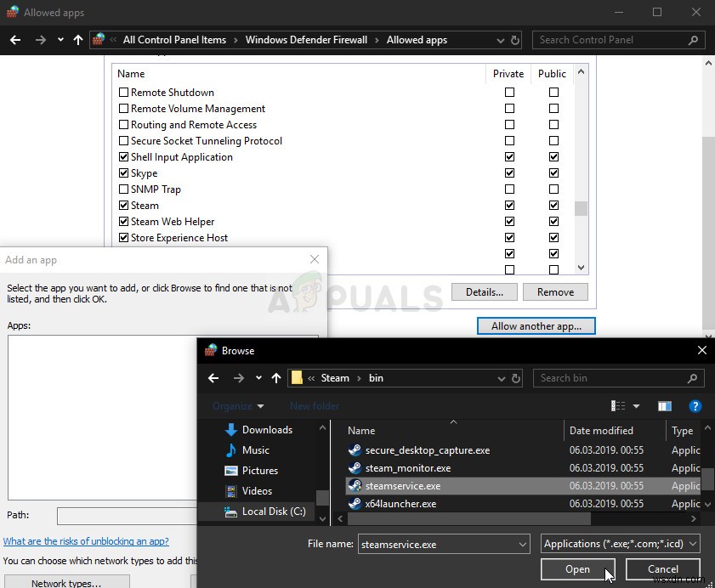Open the Applications file type dropdown
This screenshot has height=588, width=715.
pos(620,544)
